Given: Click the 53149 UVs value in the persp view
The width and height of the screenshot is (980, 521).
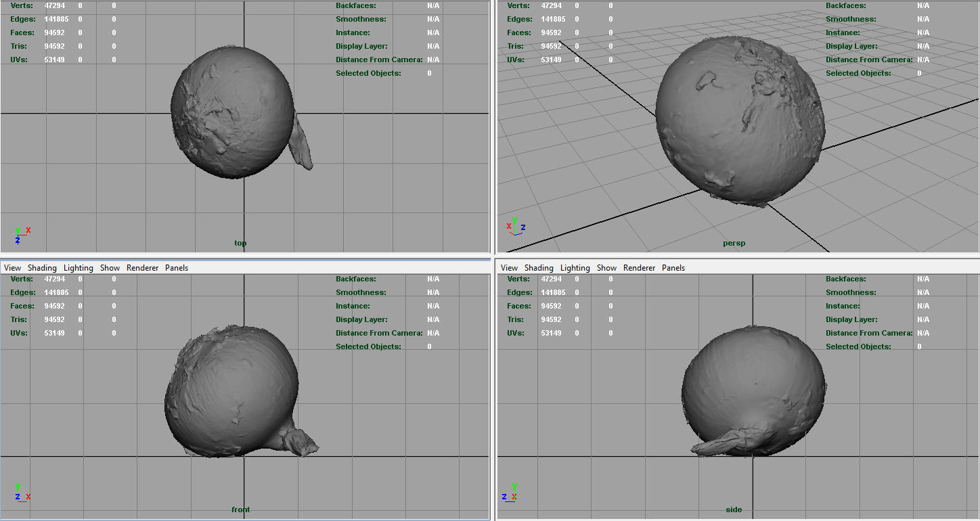Looking at the screenshot, I should (x=551, y=60).
